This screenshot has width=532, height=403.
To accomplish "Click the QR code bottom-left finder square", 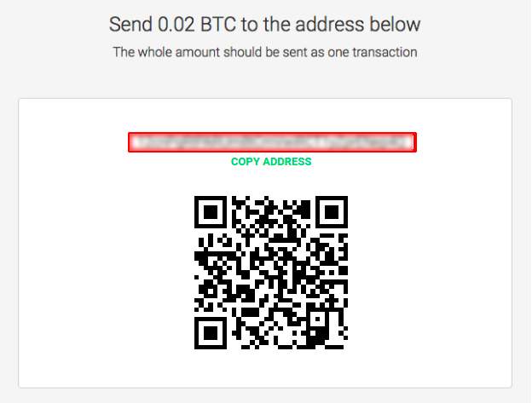I will tap(211, 333).
